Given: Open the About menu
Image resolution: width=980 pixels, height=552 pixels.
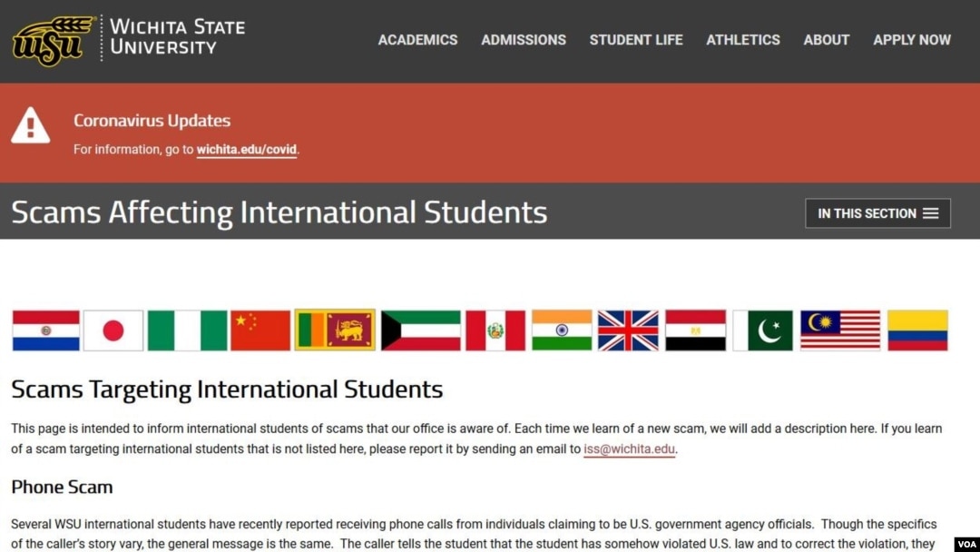Looking at the screenshot, I should pos(827,40).
